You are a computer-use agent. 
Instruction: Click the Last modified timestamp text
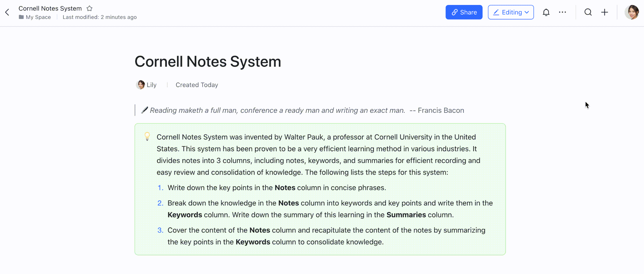[x=100, y=17]
